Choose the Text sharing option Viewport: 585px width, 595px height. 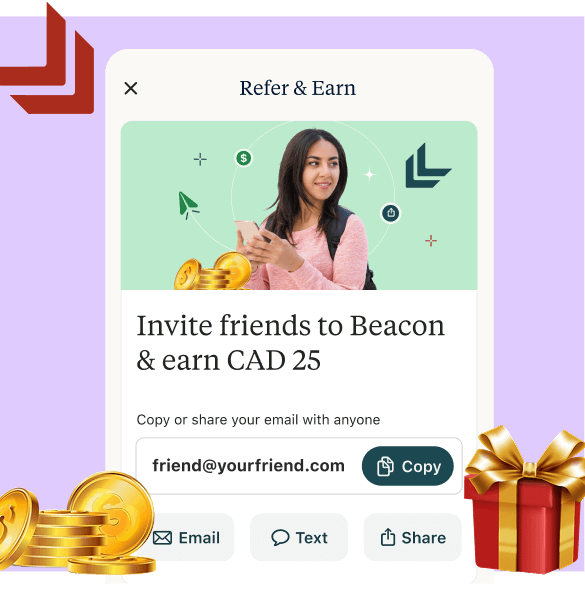[299, 537]
